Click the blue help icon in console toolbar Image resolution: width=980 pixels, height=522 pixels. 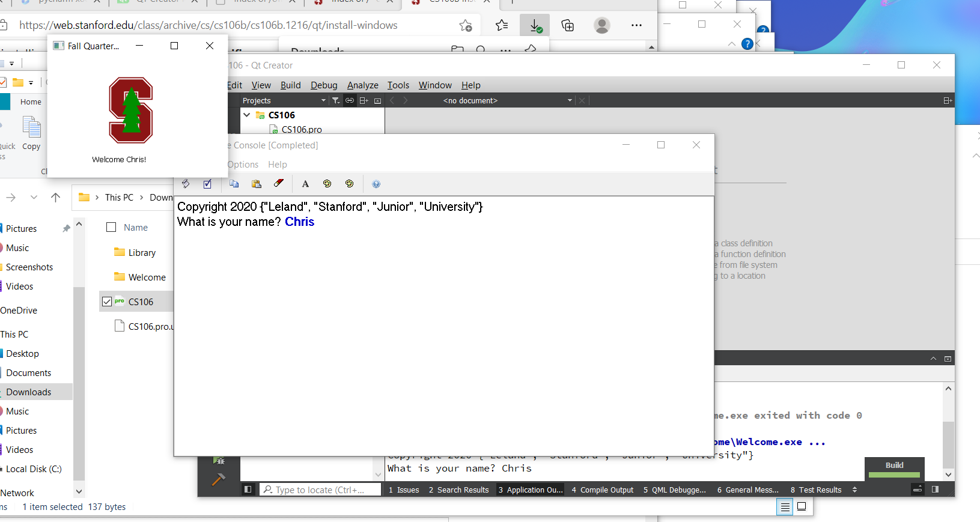(376, 184)
